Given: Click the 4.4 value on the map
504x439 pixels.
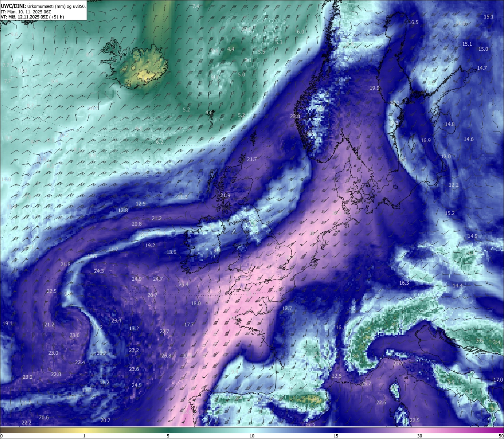Looking at the screenshot, I should [231, 49].
